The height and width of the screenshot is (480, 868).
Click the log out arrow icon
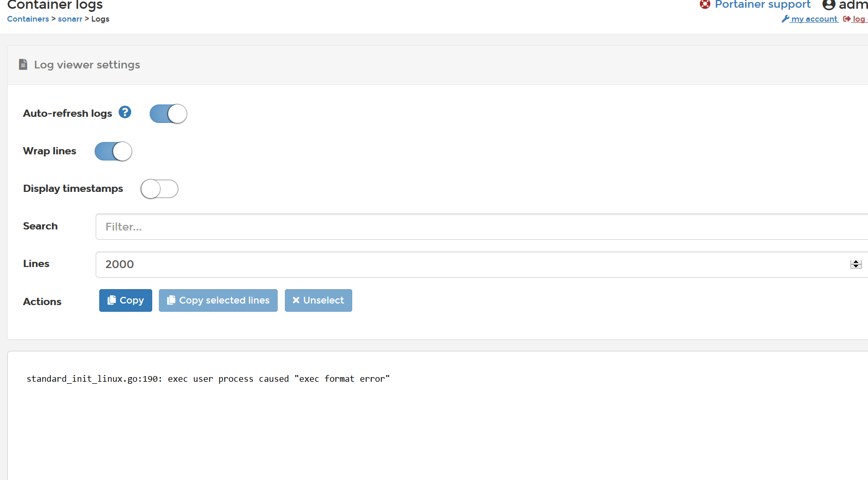(x=846, y=19)
